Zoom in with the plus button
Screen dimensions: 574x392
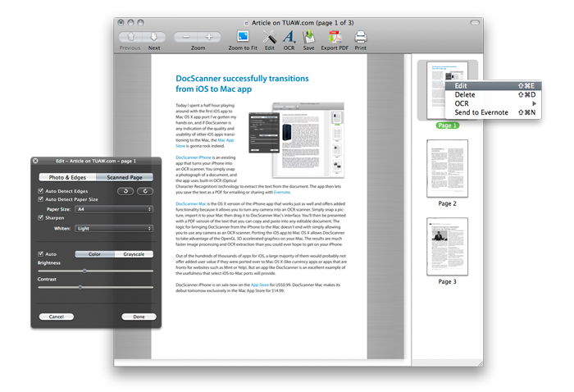point(209,37)
